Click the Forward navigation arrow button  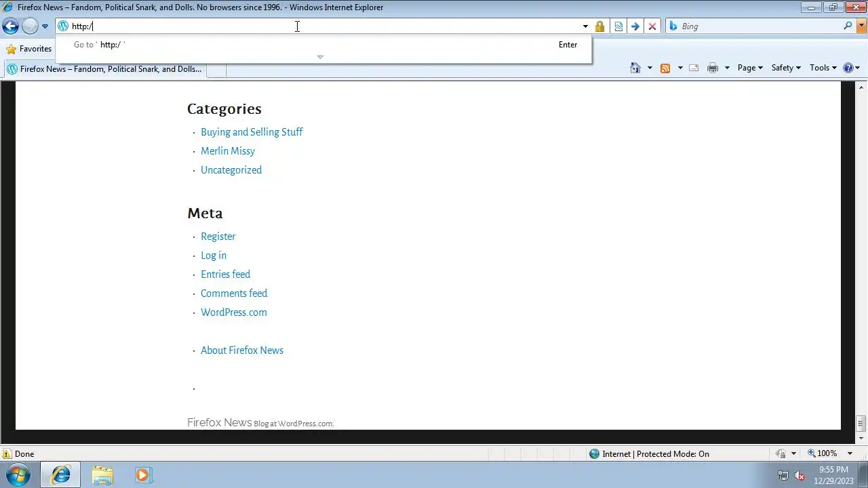[30, 26]
